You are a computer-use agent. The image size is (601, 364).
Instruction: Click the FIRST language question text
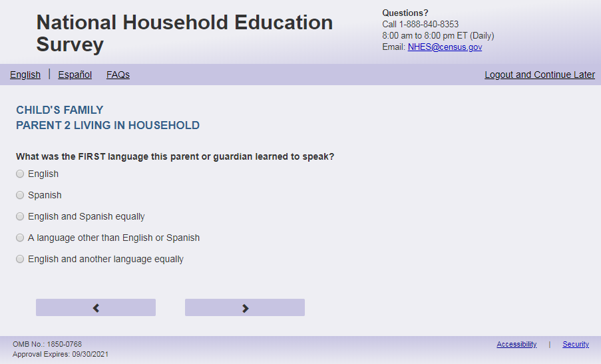point(175,157)
